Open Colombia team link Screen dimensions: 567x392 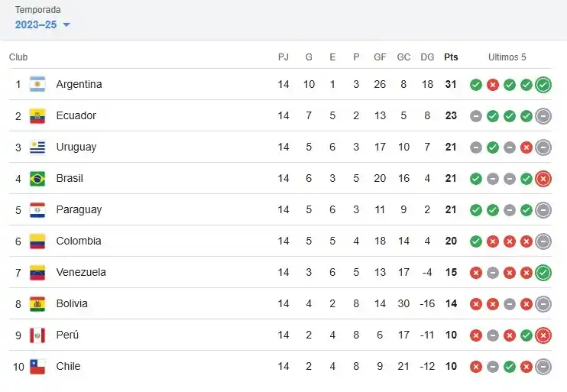tap(78, 241)
